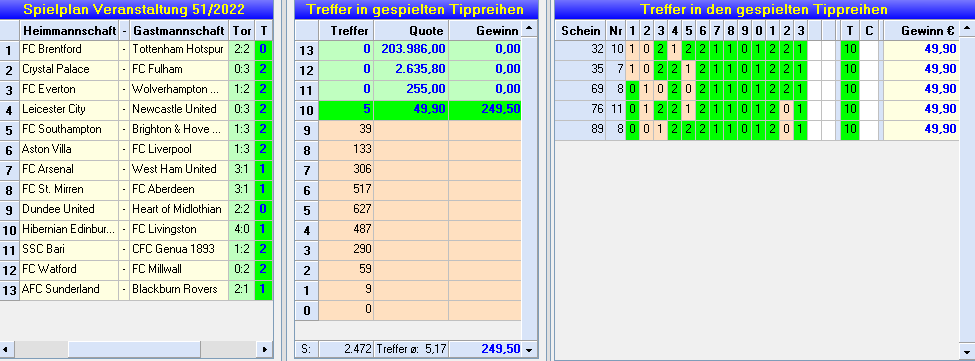975x361 pixels.
Task: Click the Blackburn Rovers cell
Action: tap(179, 289)
